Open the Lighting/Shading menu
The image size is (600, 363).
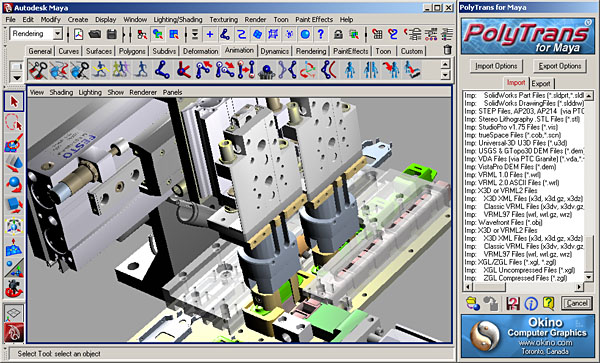click(x=178, y=20)
